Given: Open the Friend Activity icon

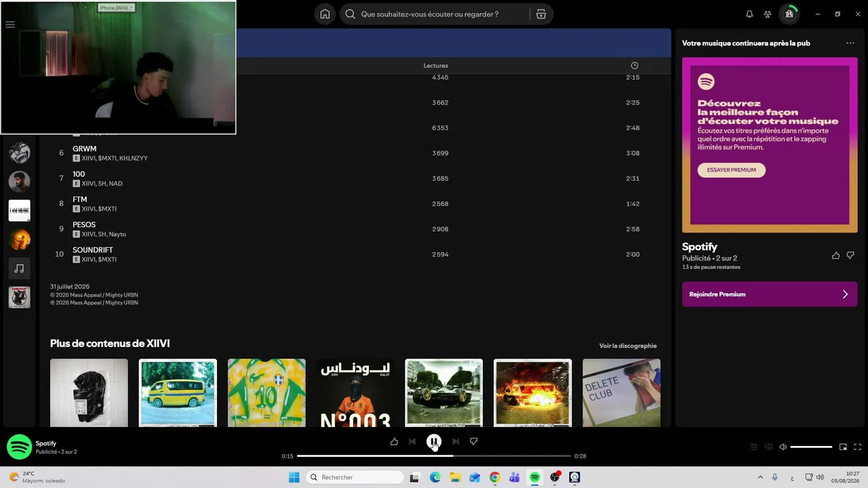Looking at the screenshot, I should point(768,14).
